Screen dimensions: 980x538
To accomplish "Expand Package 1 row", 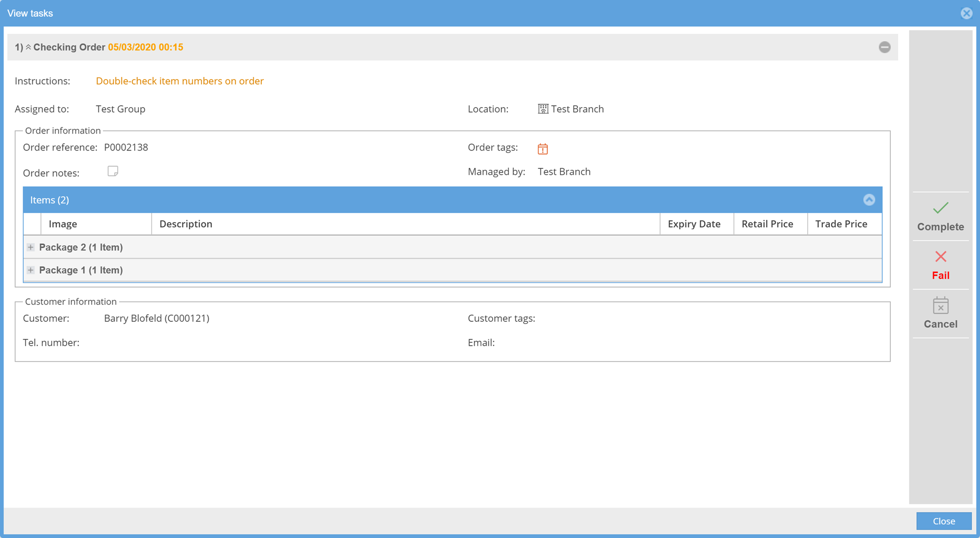I will [x=31, y=270].
